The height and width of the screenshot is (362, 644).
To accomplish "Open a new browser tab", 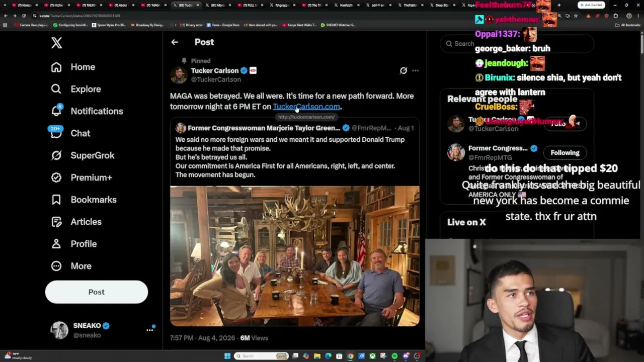I will click(559, 5).
